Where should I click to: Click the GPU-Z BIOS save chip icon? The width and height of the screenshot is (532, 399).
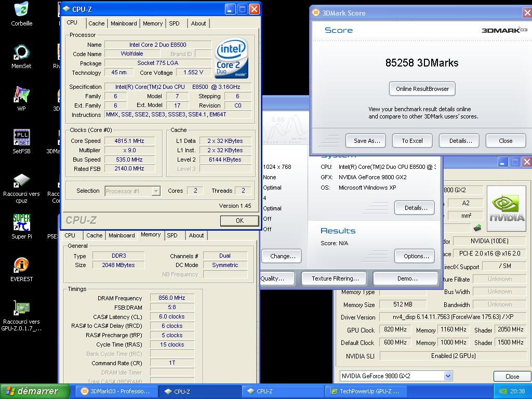[x=477, y=228]
